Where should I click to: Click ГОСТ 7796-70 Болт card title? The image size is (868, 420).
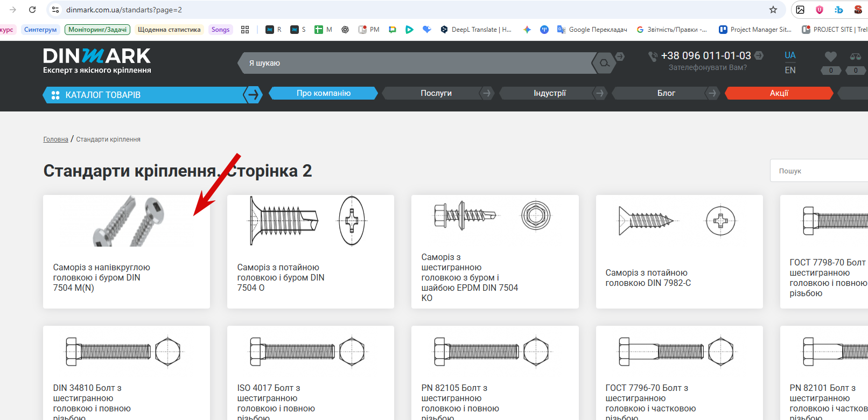[x=651, y=402]
